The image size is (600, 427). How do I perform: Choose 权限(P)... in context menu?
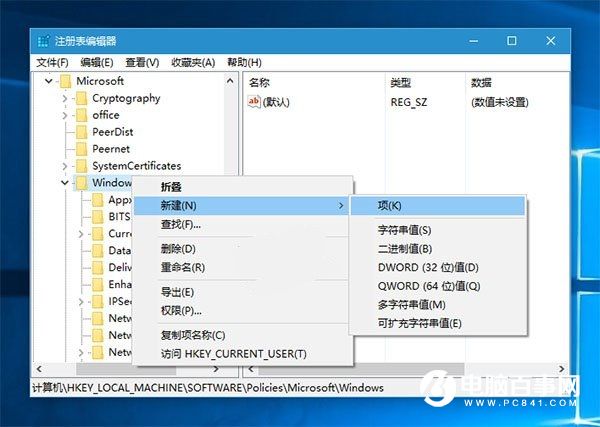(181, 311)
